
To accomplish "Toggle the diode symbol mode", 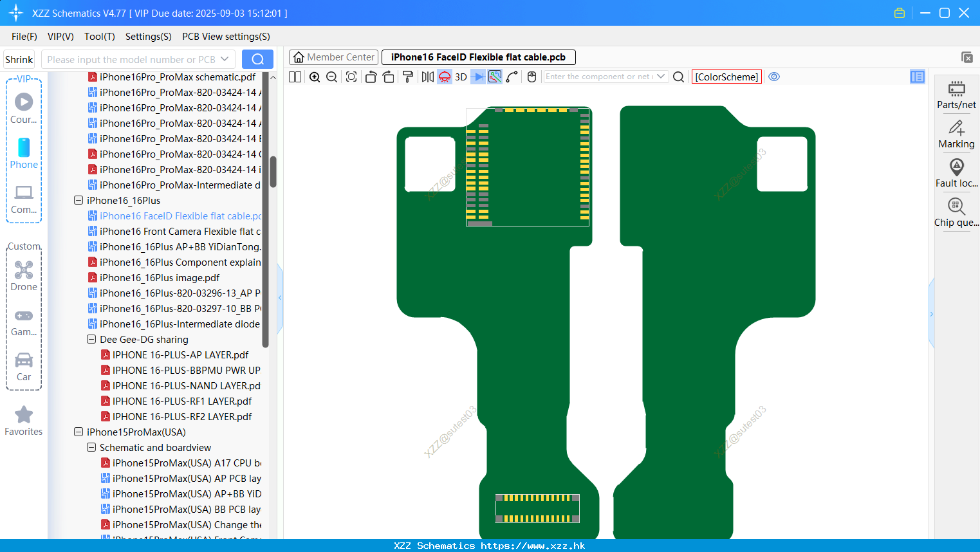I will pos(478,77).
